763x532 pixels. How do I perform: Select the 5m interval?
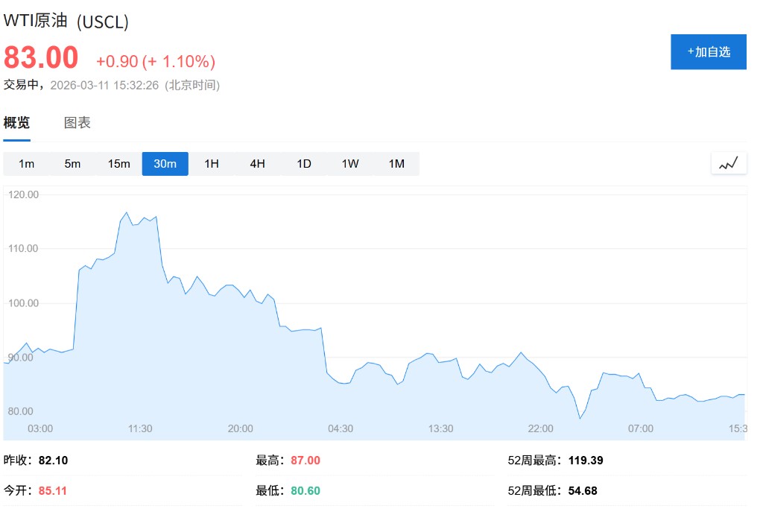(72, 164)
